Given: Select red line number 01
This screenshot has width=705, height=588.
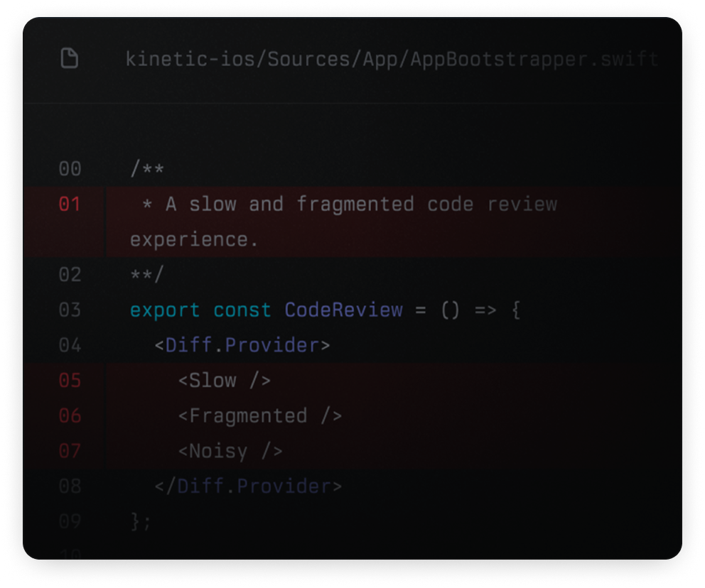Looking at the screenshot, I should (x=70, y=205).
